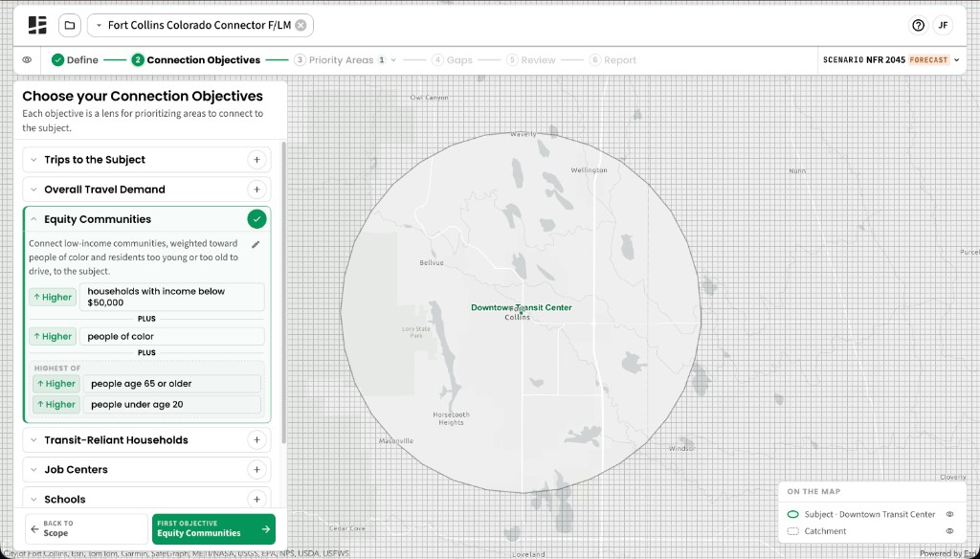Add the Overall Travel Demand objective
This screenshot has width=980, height=559.
pos(256,190)
